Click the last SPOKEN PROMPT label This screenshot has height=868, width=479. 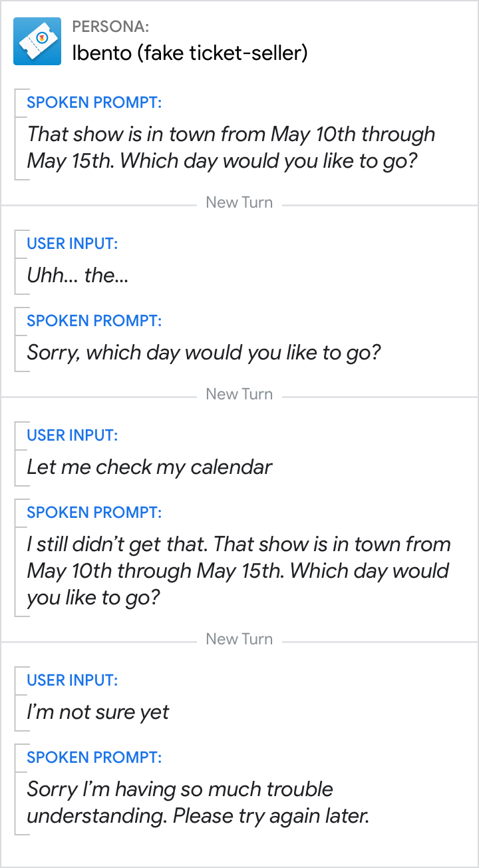94,758
